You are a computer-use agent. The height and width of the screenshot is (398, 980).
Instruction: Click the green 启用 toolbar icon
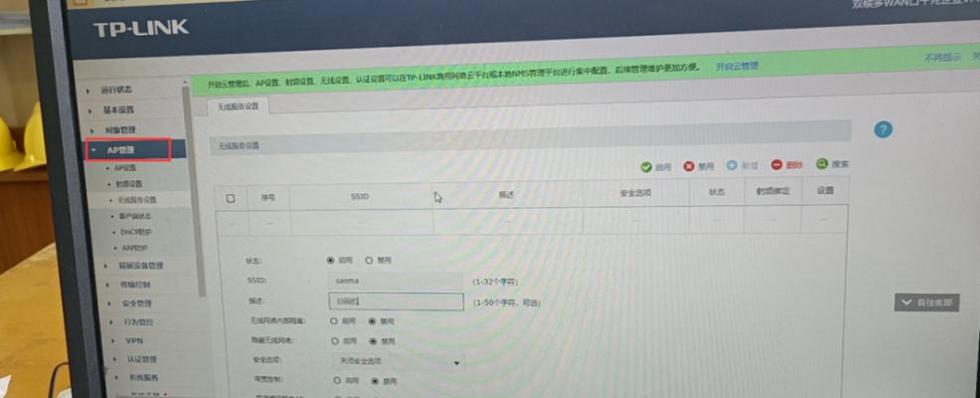(x=646, y=167)
